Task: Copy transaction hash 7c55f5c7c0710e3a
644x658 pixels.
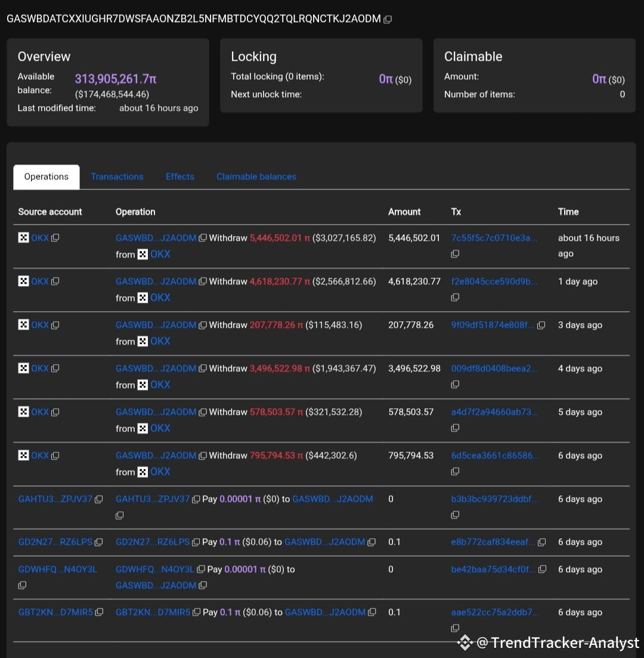Action: tap(455, 254)
